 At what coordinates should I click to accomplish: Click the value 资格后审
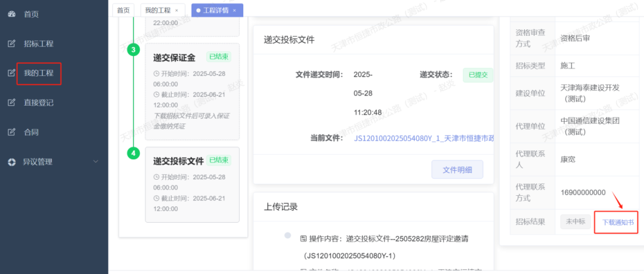pyautogui.click(x=575, y=38)
